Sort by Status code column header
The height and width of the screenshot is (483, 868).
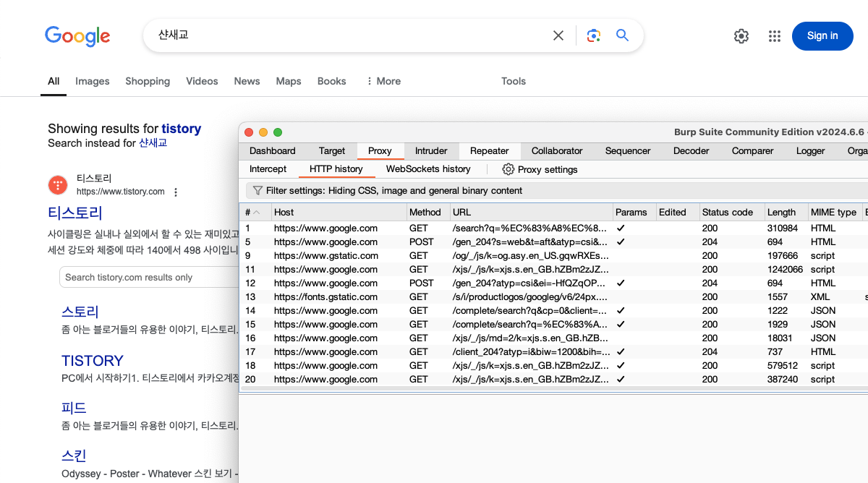[731, 212]
